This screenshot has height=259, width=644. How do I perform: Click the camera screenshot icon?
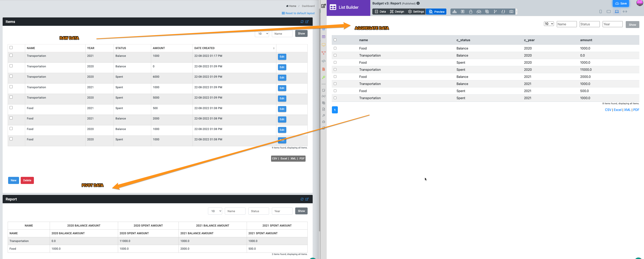click(x=511, y=12)
